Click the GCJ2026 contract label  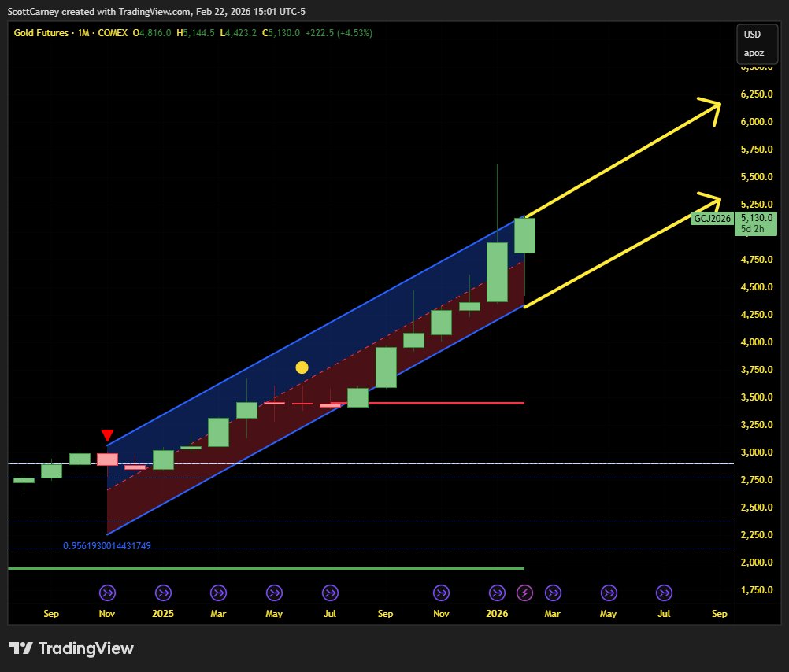tap(712, 219)
